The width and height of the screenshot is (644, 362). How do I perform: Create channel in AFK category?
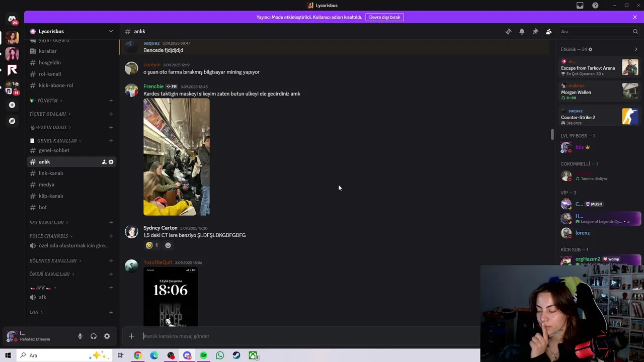[x=111, y=288]
